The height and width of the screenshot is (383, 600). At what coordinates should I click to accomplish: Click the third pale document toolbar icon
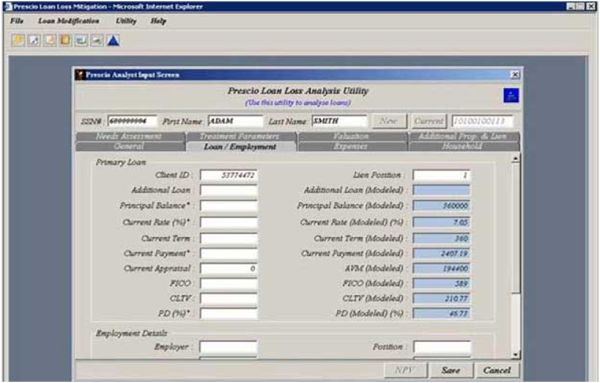point(50,40)
